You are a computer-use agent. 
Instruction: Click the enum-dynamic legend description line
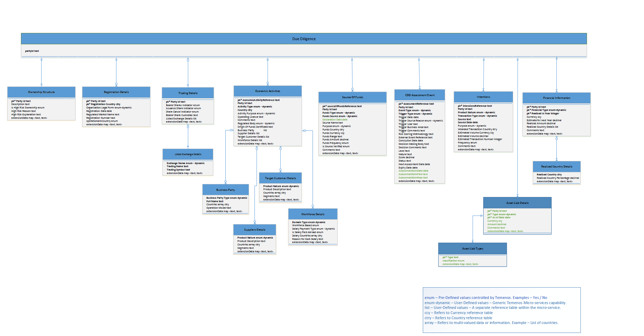coord(495,303)
